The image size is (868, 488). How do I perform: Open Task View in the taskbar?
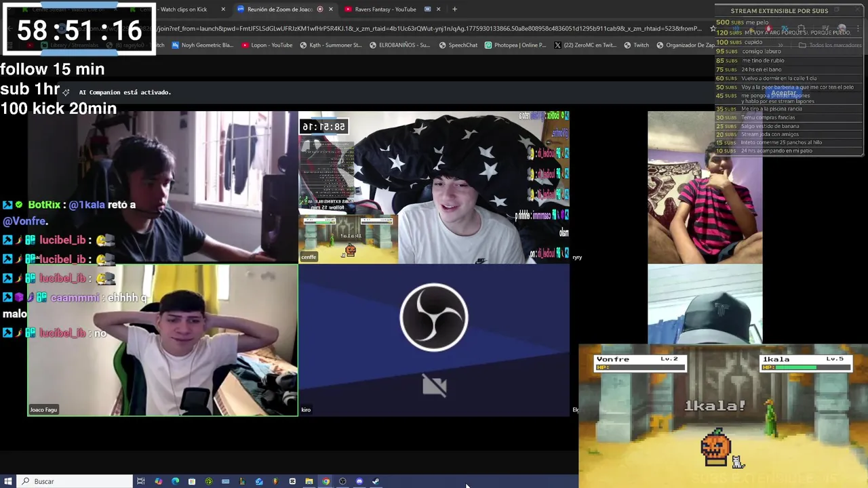point(141,481)
